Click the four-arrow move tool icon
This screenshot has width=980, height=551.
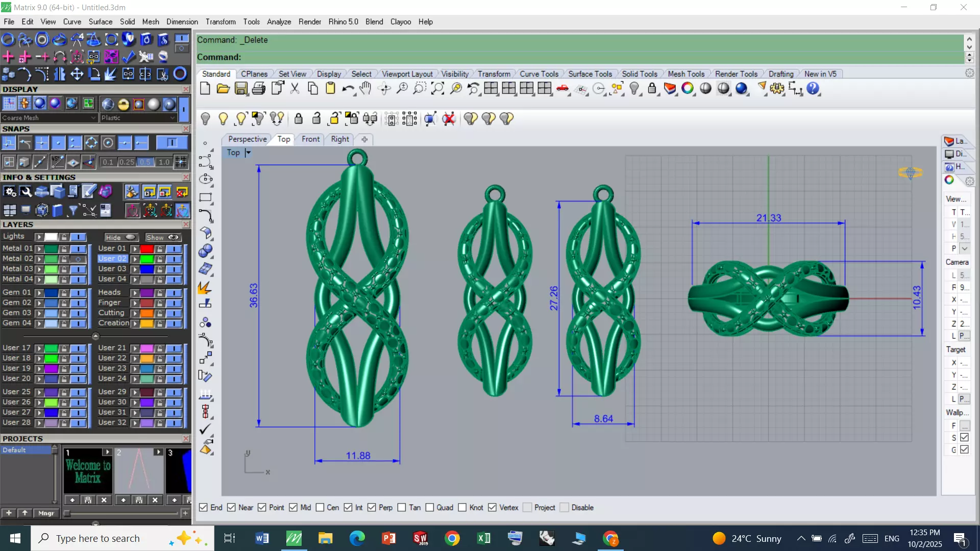[77, 74]
